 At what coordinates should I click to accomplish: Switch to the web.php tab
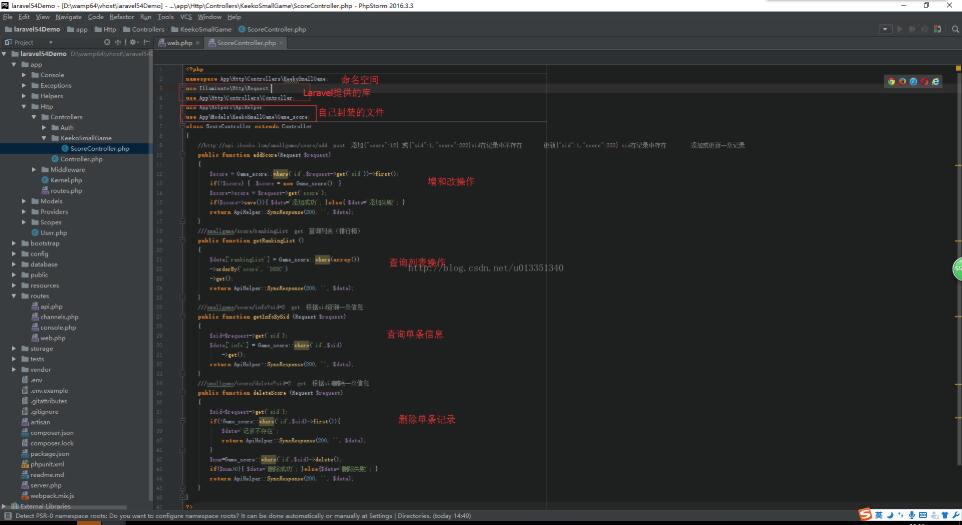point(178,43)
